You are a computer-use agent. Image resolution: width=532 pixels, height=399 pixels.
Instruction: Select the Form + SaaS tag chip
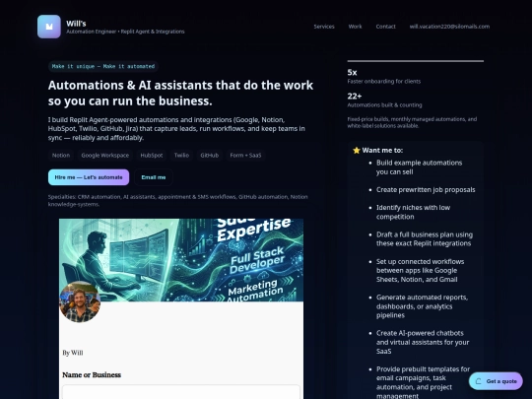245,155
